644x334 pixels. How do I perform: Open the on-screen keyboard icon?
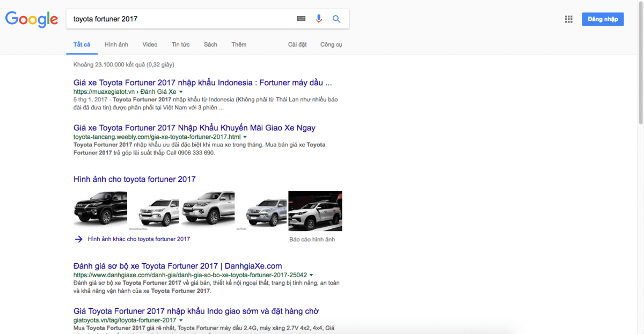pyautogui.click(x=301, y=19)
